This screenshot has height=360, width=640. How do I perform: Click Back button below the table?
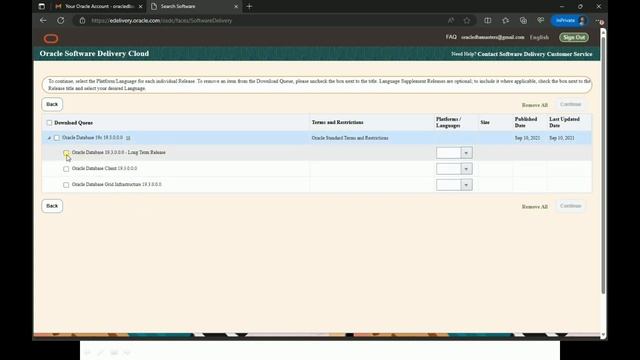(x=52, y=206)
